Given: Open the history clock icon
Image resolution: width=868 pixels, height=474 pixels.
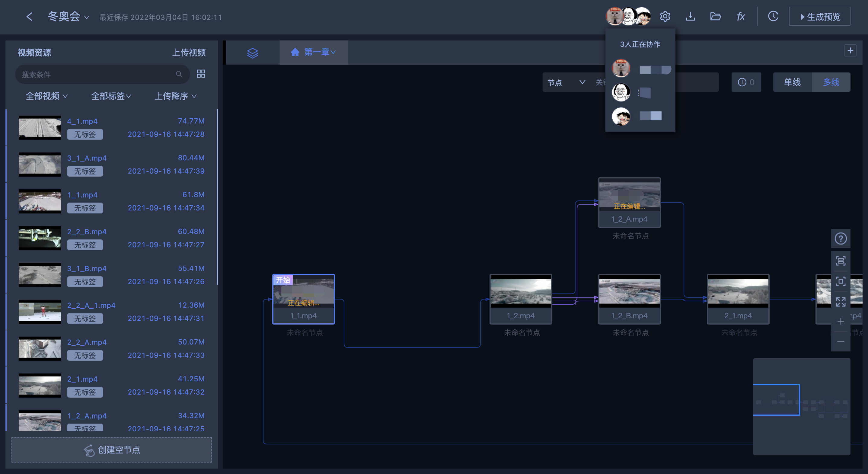Looking at the screenshot, I should pyautogui.click(x=773, y=16).
